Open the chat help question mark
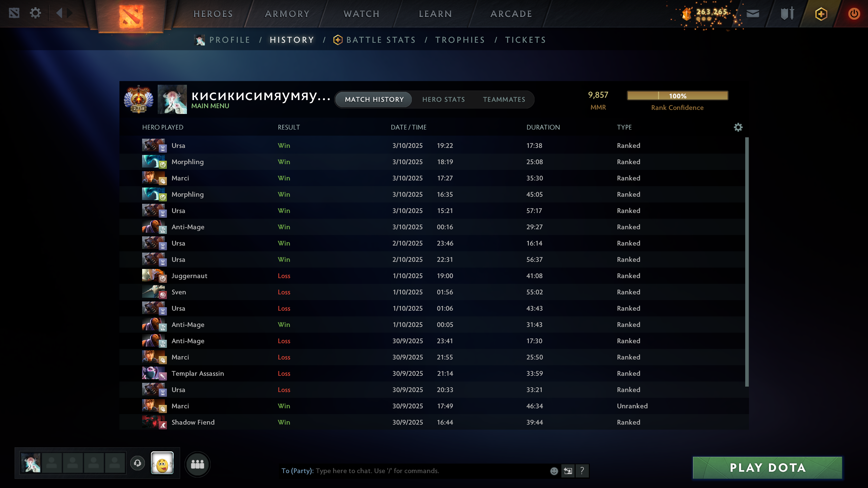868x488 pixels. click(x=582, y=471)
